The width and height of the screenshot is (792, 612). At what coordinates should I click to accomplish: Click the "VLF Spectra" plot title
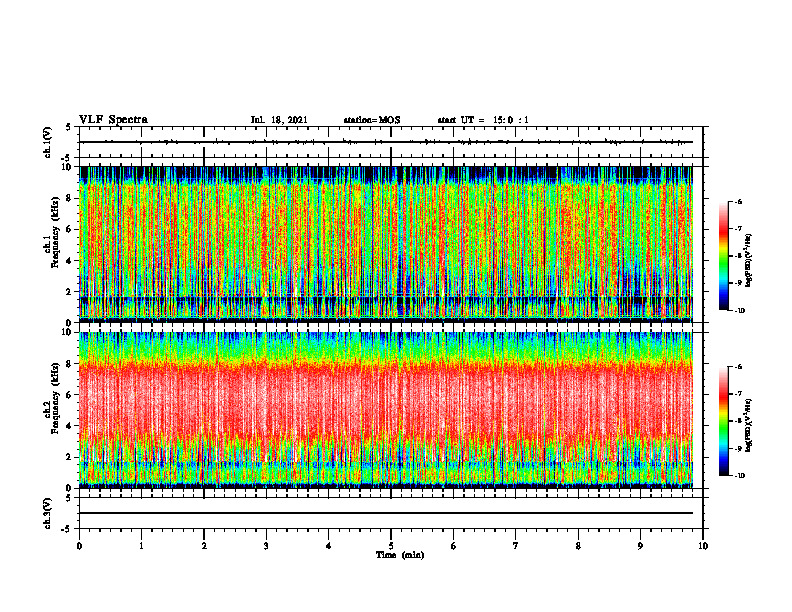point(113,119)
